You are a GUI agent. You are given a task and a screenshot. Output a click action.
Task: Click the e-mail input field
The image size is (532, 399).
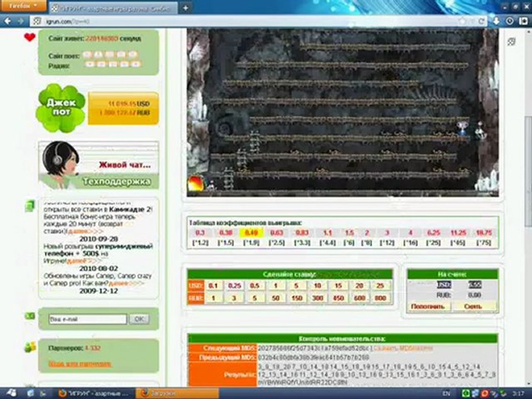tap(88, 319)
